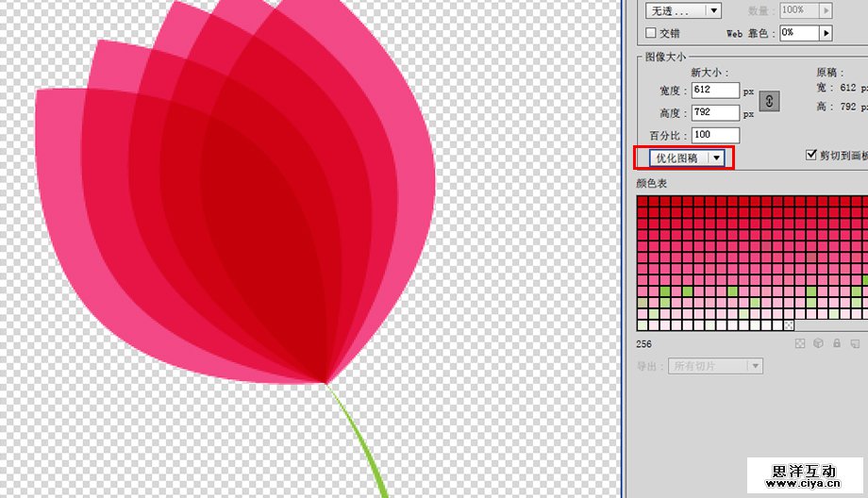The image size is (868, 498).
Task: Click the lock color padlock icon
Action: pos(837,344)
